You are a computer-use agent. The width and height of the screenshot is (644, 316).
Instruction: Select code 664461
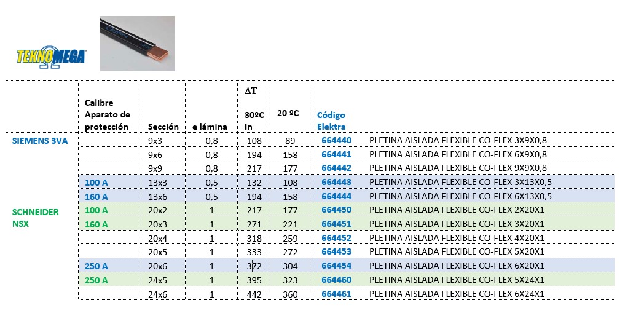337,294
